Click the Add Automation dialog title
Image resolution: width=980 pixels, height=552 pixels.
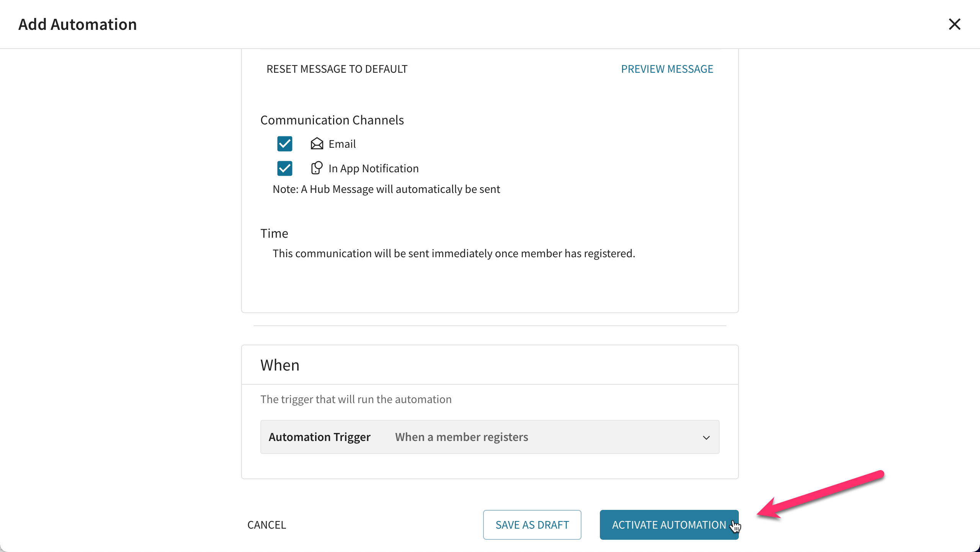pyautogui.click(x=78, y=24)
